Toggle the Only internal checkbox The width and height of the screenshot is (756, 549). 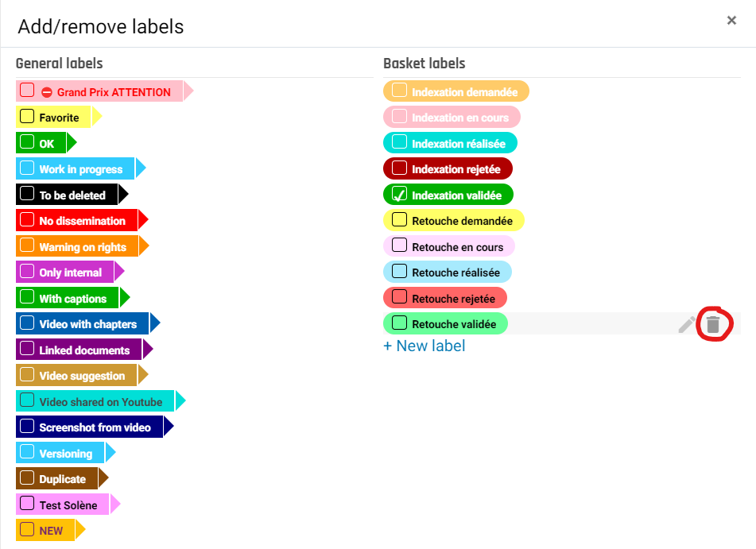pyautogui.click(x=27, y=272)
